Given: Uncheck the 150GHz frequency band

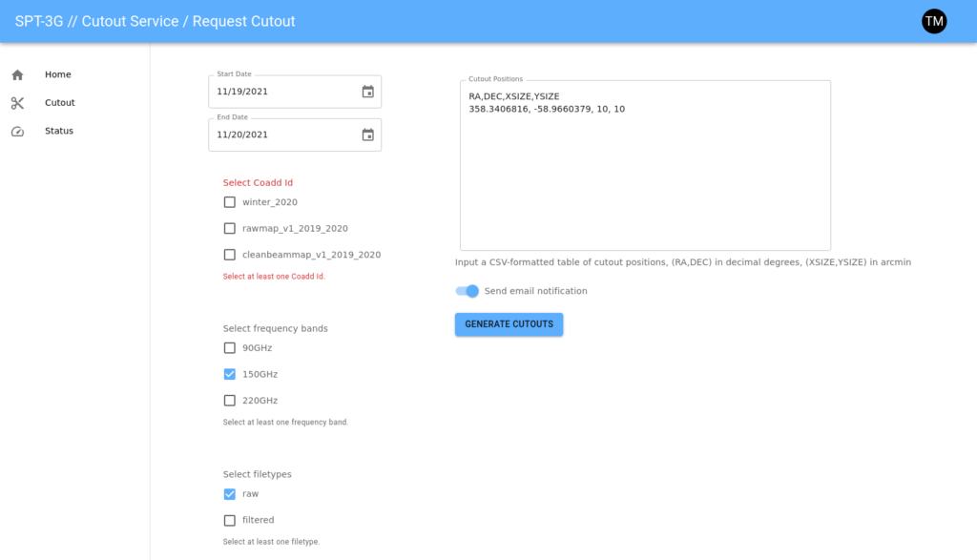Looking at the screenshot, I should pyautogui.click(x=229, y=374).
